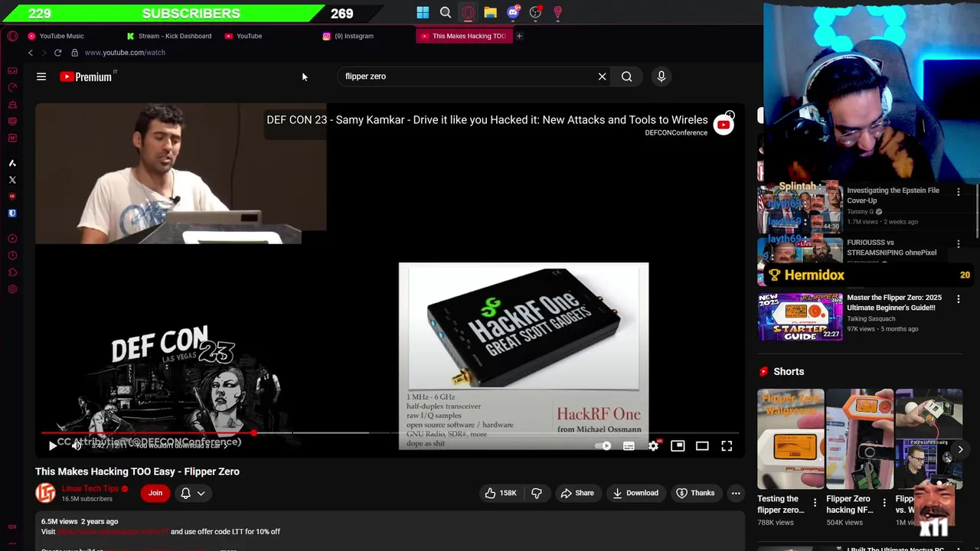Open the Opera menu logo
The image size is (980, 551).
point(12,36)
